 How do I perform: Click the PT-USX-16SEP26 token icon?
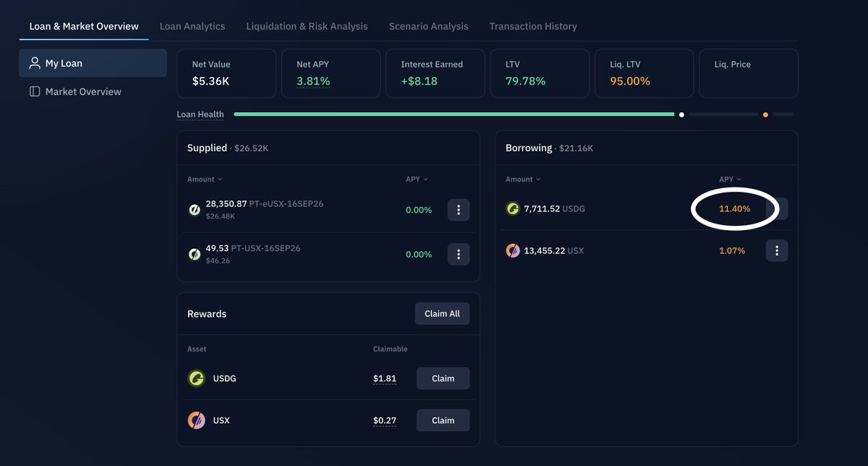194,254
